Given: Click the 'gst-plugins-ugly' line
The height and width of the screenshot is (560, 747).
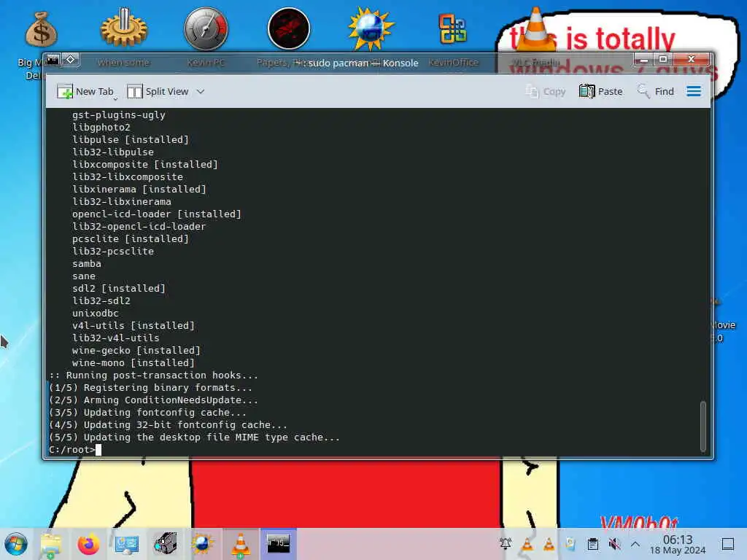Looking at the screenshot, I should click(119, 114).
